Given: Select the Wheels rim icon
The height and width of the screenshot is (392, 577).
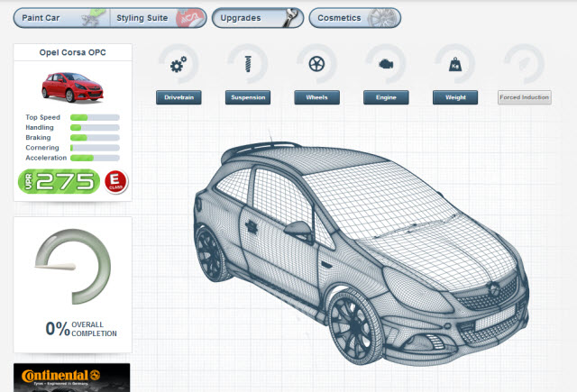Looking at the screenshot, I should (x=316, y=64).
